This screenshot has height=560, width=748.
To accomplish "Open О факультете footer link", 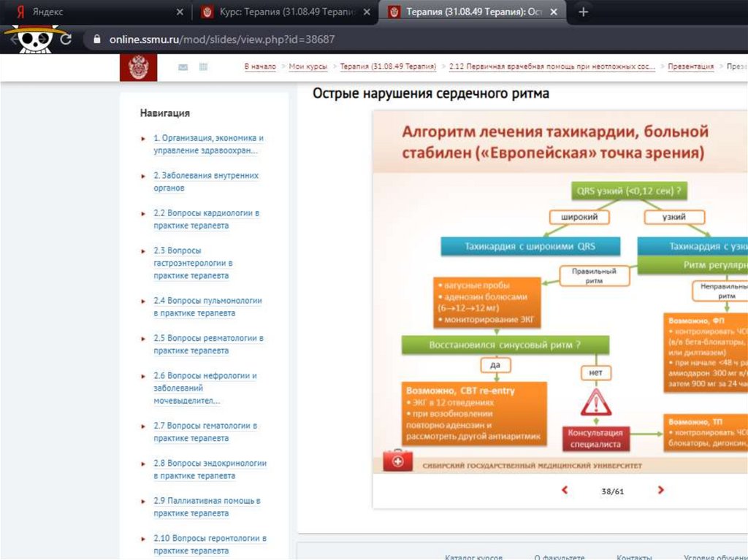I will pyautogui.click(x=559, y=556).
